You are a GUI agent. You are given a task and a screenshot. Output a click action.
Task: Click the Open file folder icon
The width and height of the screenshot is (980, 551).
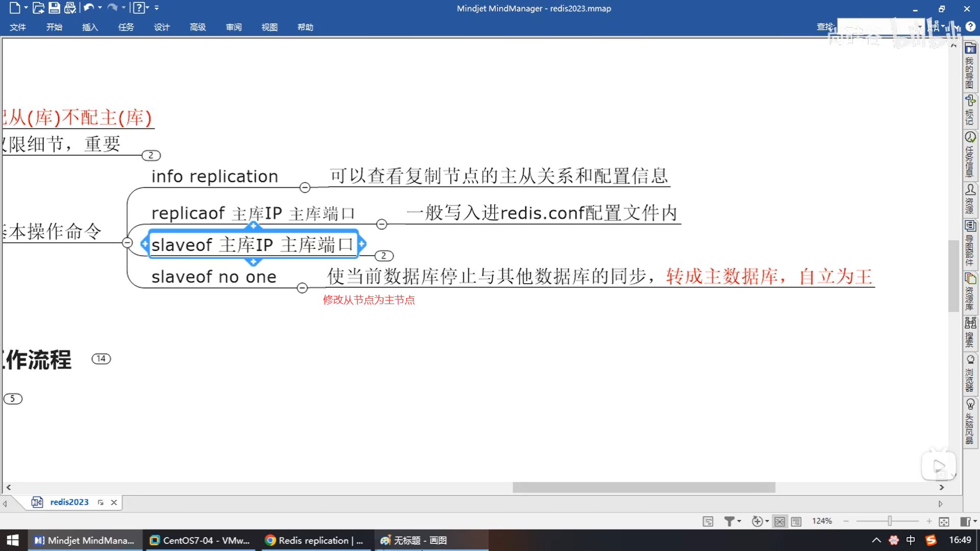(38, 8)
